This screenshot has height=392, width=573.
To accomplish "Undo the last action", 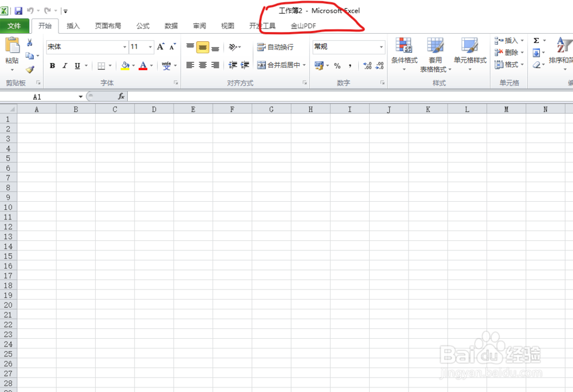I will pos(30,10).
